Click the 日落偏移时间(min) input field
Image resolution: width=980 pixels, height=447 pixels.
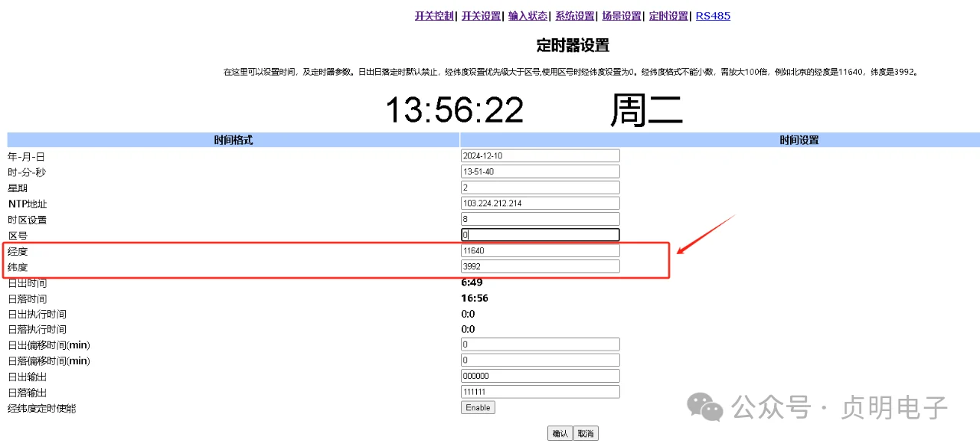[x=541, y=360]
